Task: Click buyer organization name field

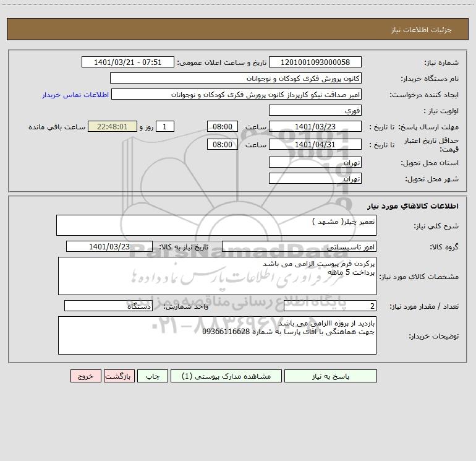Action: tap(236, 79)
